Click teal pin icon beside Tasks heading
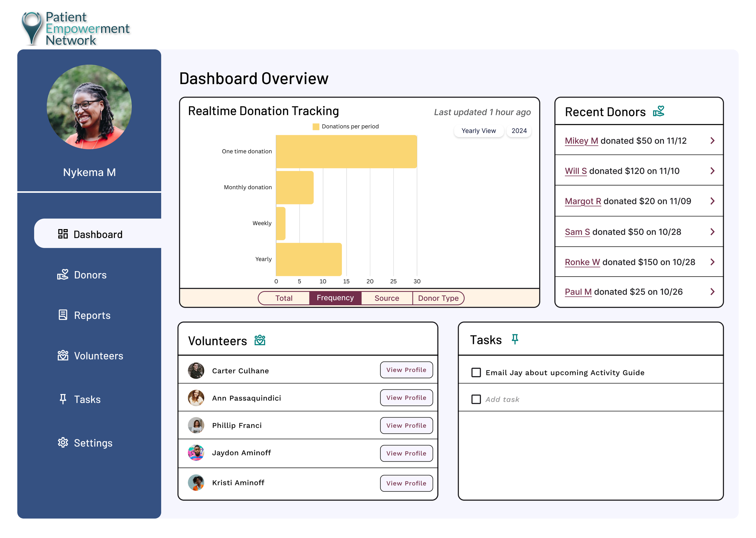The image size is (756, 538). pos(515,339)
